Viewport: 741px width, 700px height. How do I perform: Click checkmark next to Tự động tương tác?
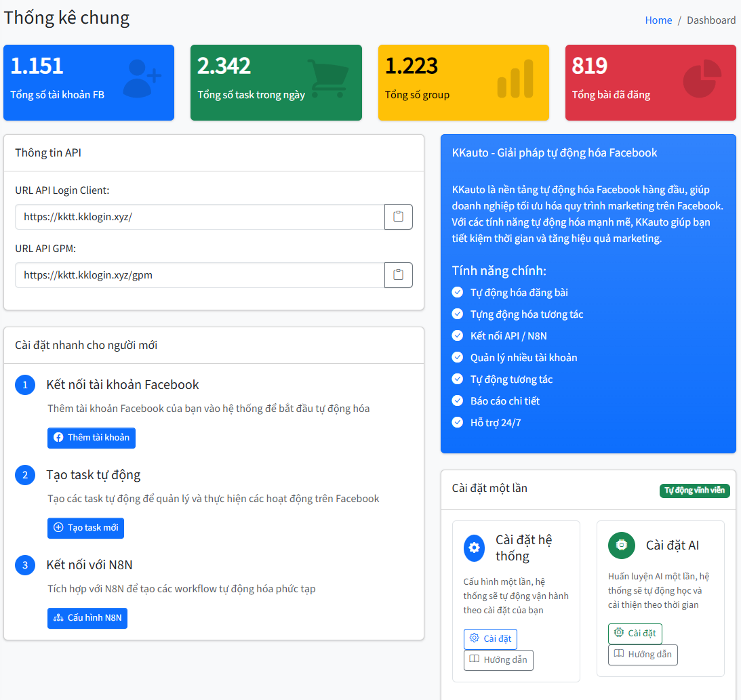[x=458, y=379]
